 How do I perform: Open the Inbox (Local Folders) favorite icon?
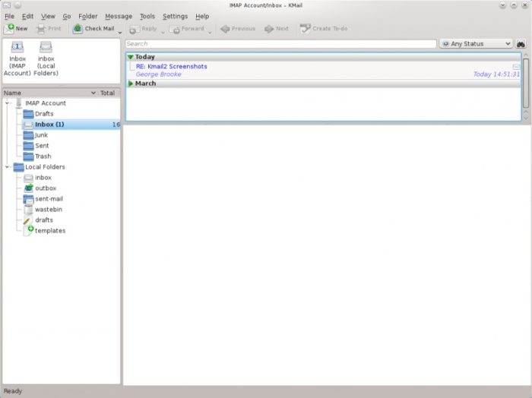pyautogui.click(x=46, y=48)
